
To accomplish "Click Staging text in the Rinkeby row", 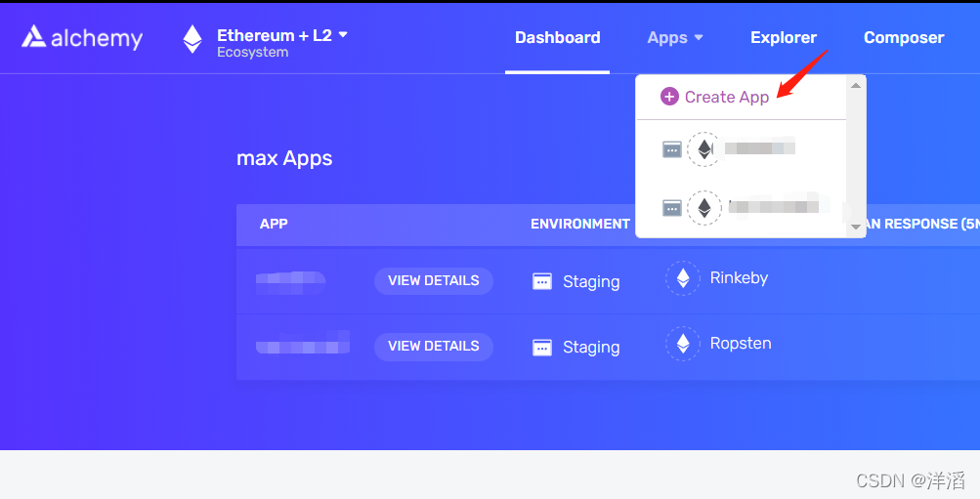I will click(591, 282).
